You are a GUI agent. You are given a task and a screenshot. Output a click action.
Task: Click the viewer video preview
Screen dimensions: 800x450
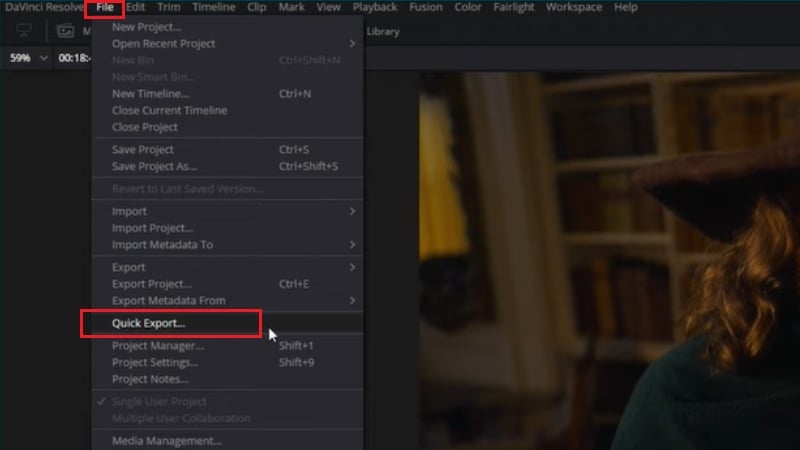pyautogui.click(x=610, y=261)
